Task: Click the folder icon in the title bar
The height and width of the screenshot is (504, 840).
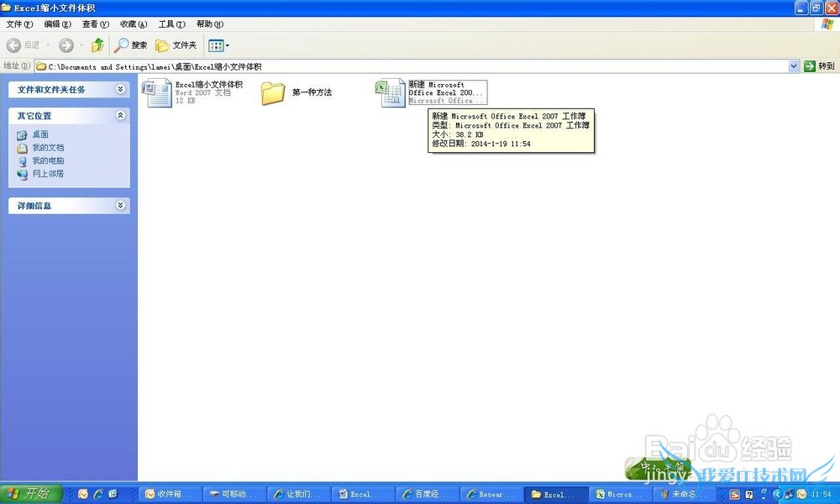Action: tap(7, 8)
